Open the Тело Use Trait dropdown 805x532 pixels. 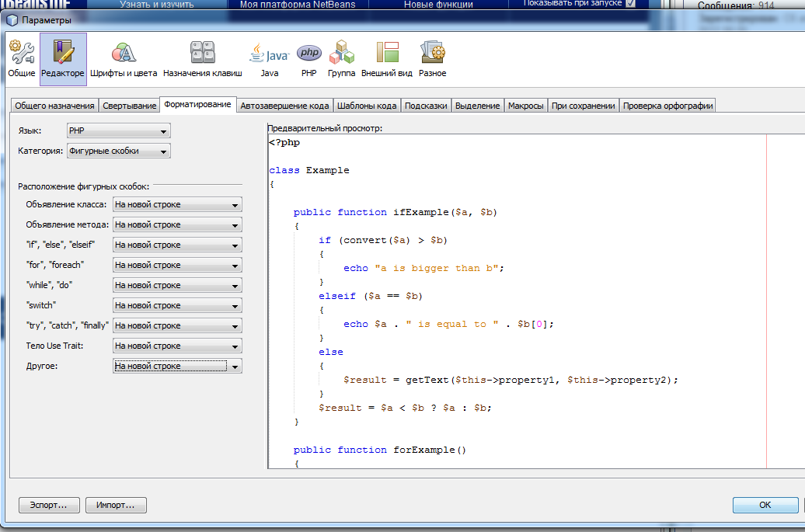177,346
